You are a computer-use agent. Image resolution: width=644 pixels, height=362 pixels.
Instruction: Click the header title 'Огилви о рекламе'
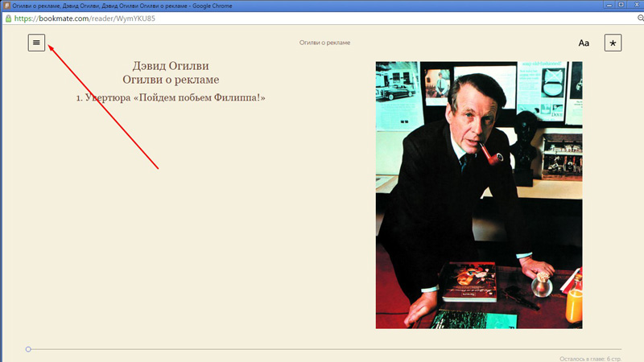324,43
